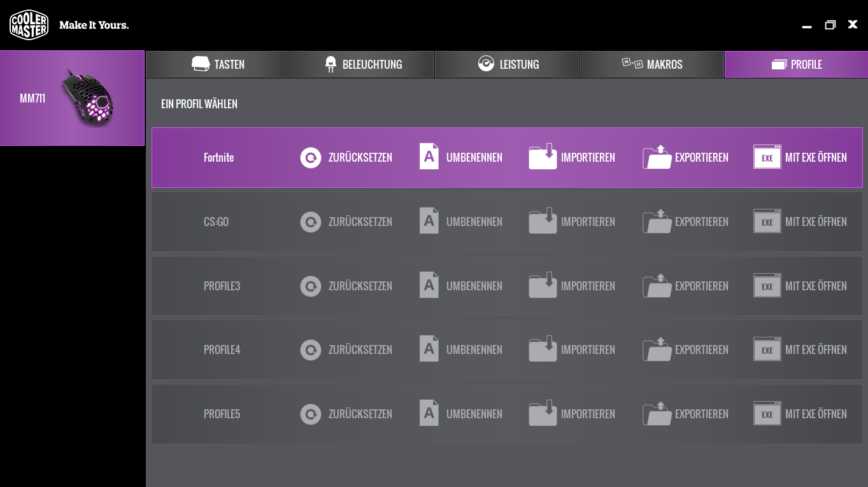Click Mit EXE öffnen label for Fortnite
This screenshot has height=487, width=868.
816,157
